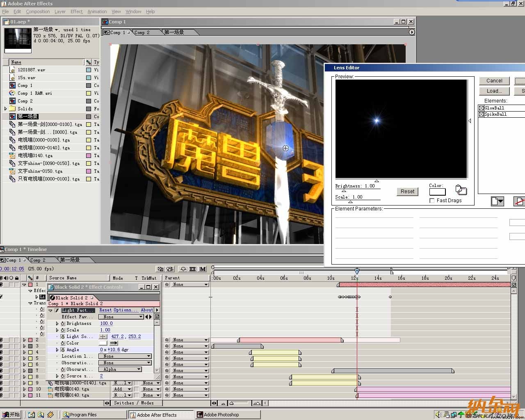Screen dimensions: 525x420
Task: Open the Obscuration Alpha dropdown
Action: click(x=121, y=370)
